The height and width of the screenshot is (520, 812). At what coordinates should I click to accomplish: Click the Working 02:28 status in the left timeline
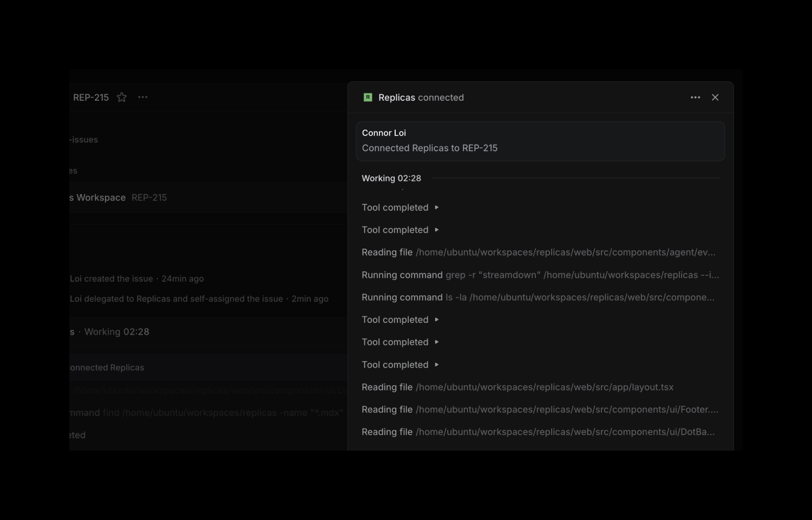(x=116, y=331)
